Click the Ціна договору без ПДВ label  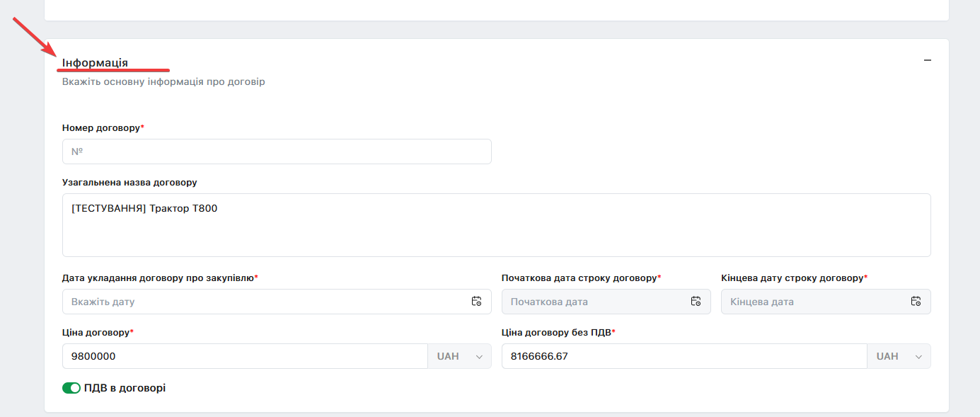(x=558, y=332)
